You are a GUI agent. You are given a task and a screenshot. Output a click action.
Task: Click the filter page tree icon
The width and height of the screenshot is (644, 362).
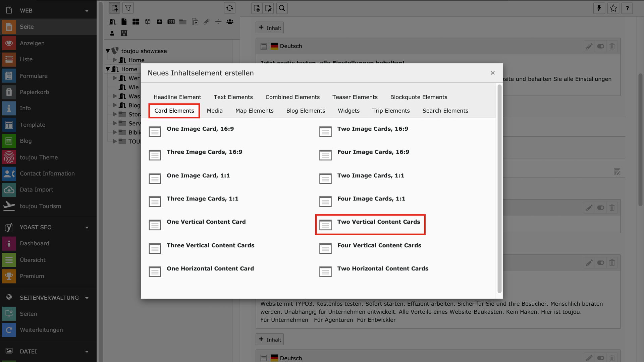click(128, 8)
